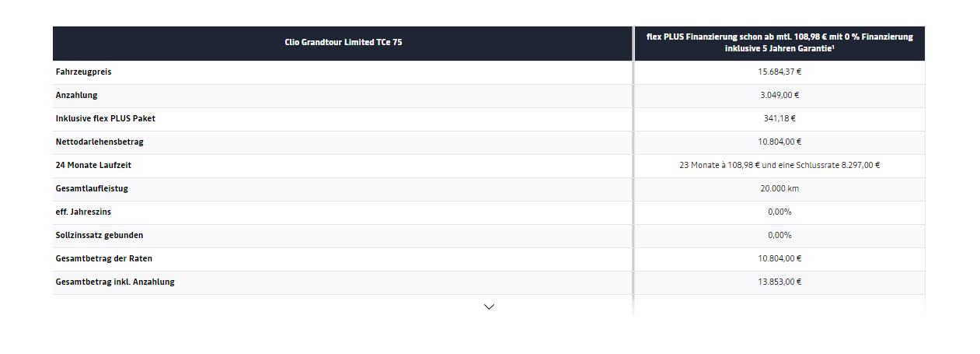Select the down payment value 3.049,00 €
The height and width of the screenshot is (354, 980).
click(779, 95)
